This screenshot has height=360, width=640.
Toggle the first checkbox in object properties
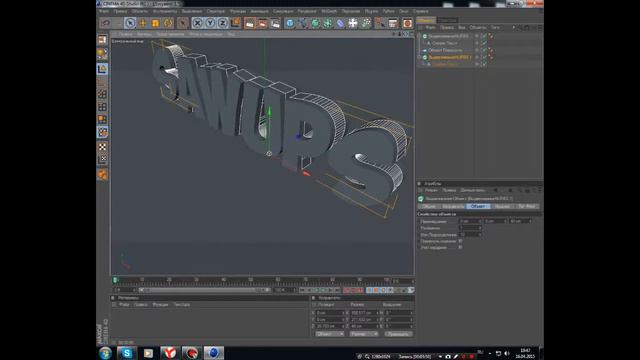pyautogui.click(x=460, y=241)
